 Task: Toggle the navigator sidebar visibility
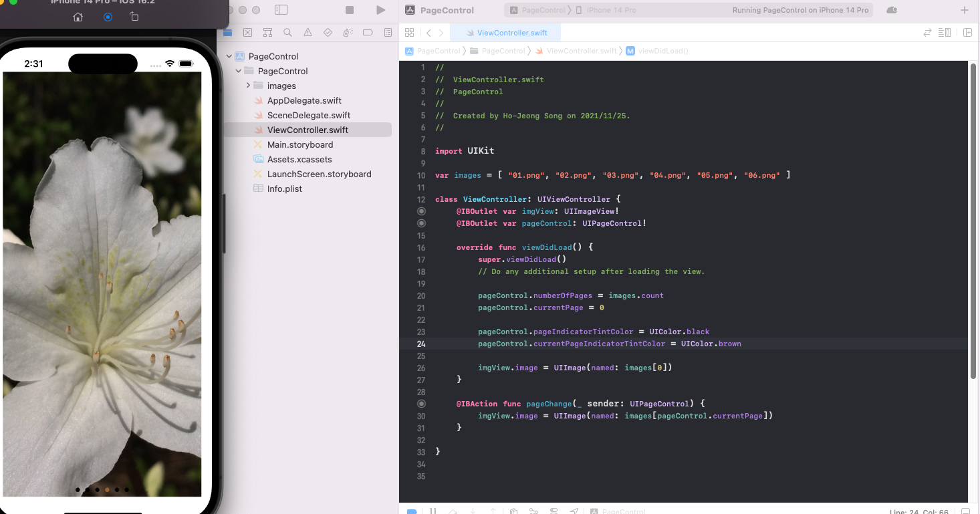(x=281, y=10)
